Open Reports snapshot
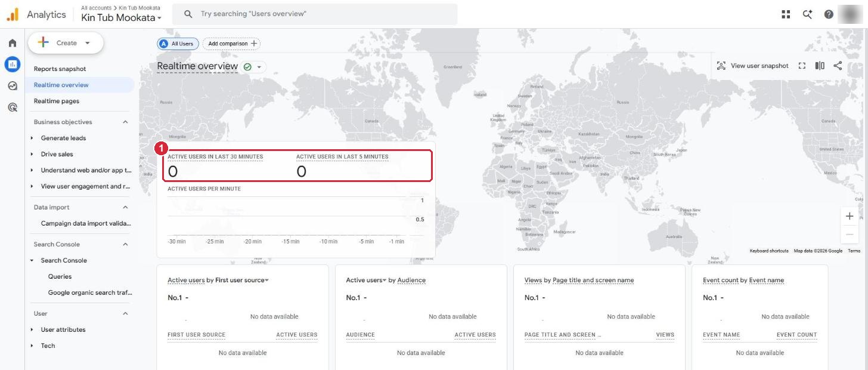The width and height of the screenshot is (868, 370). tap(60, 69)
